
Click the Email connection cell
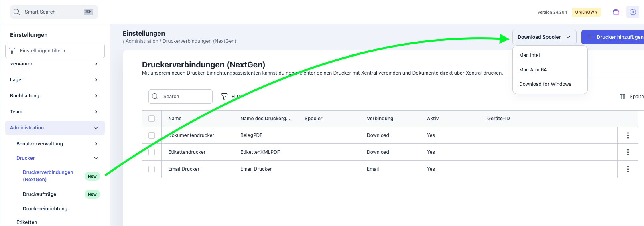click(373, 169)
